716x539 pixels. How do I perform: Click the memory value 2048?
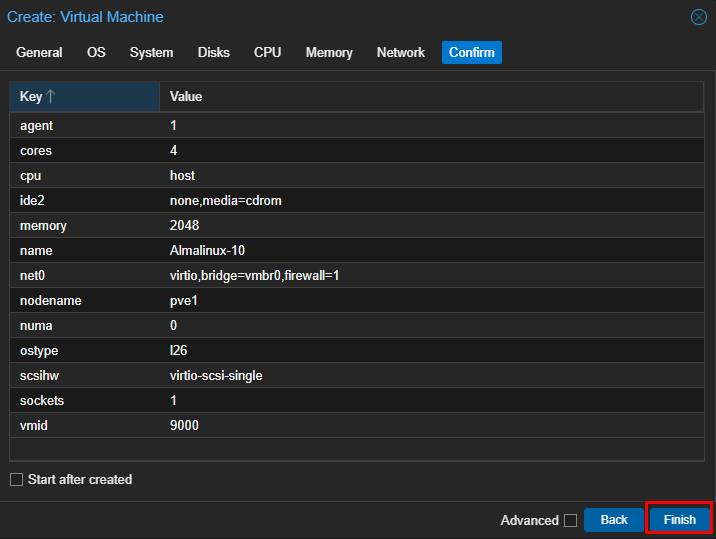184,226
